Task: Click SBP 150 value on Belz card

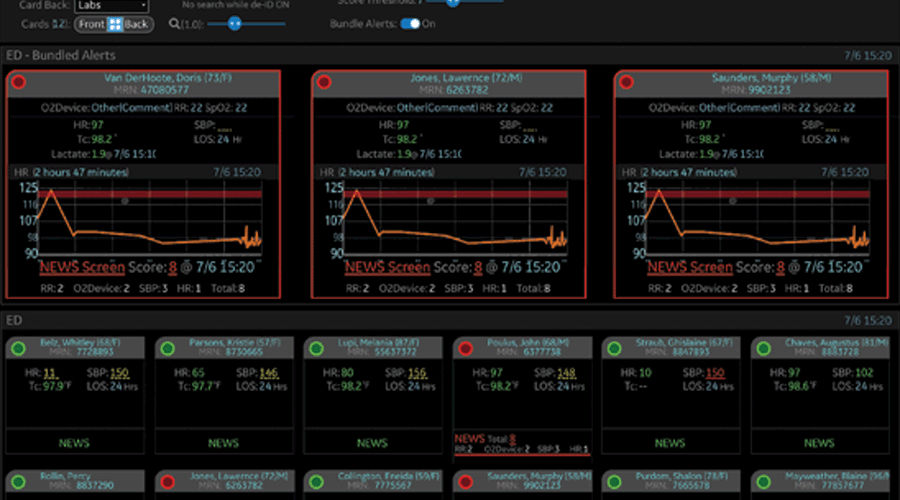Action: point(119,373)
